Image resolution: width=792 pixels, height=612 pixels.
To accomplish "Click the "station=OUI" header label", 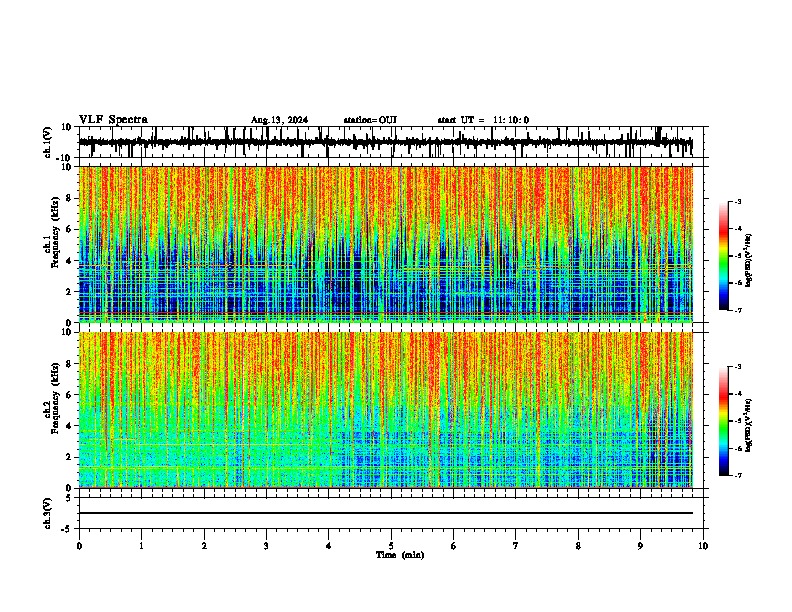I will tap(370, 120).
